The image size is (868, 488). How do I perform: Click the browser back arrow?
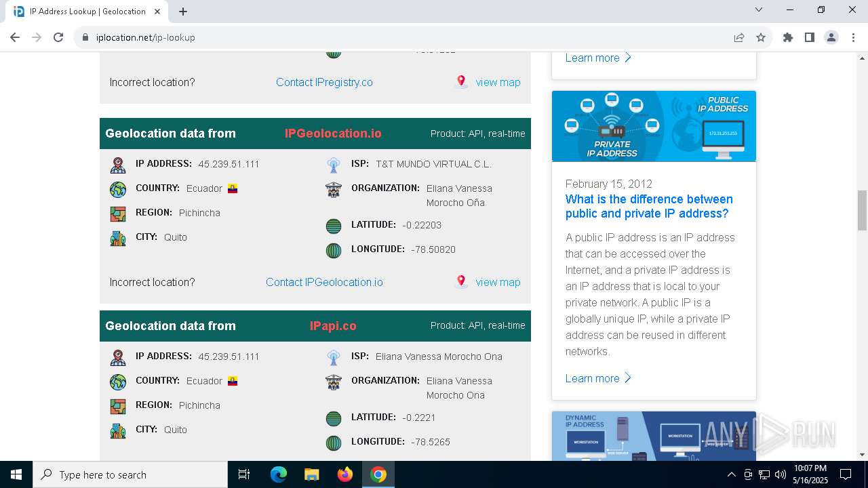pyautogui.click(x=15, y=37)
